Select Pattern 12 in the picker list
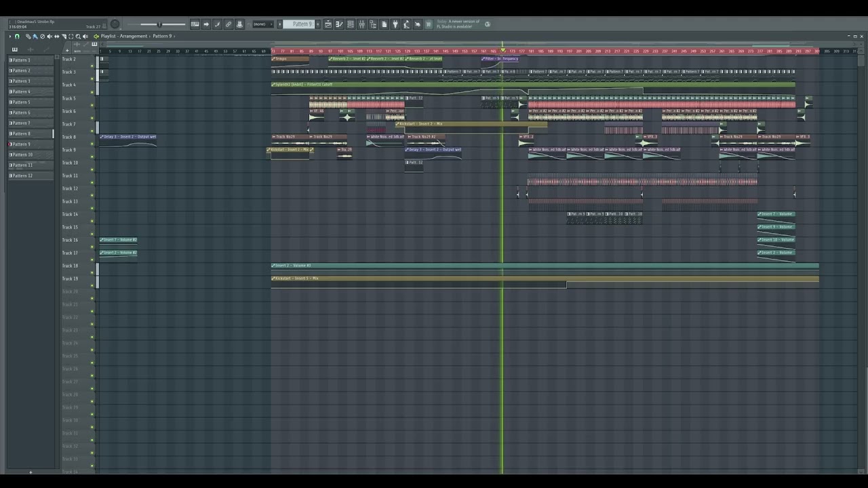The width and height of the screenshot is (868, 488). tap(30, 176)
